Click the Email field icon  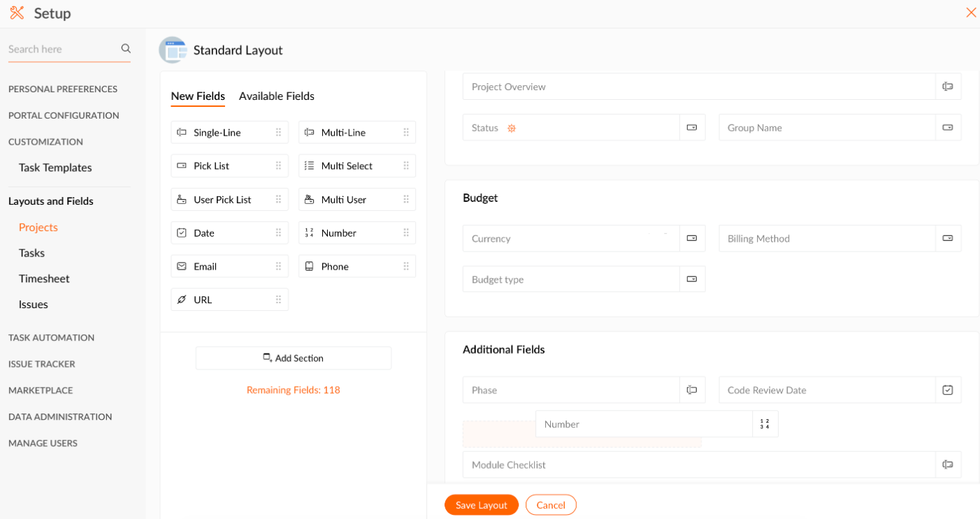click(182, 266)
